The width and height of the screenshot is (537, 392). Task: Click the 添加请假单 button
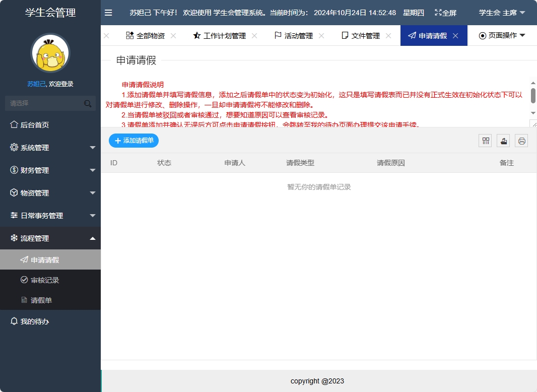[x=133, y=141]
